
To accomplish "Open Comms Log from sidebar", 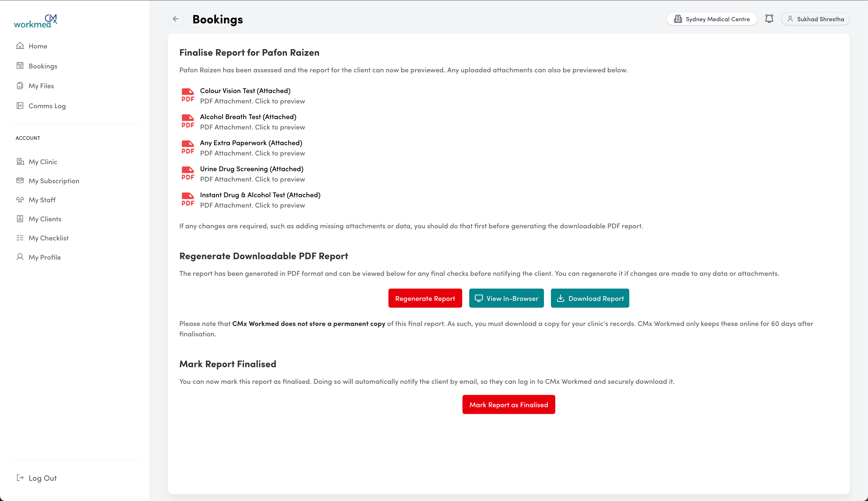I will pos(47,106).
